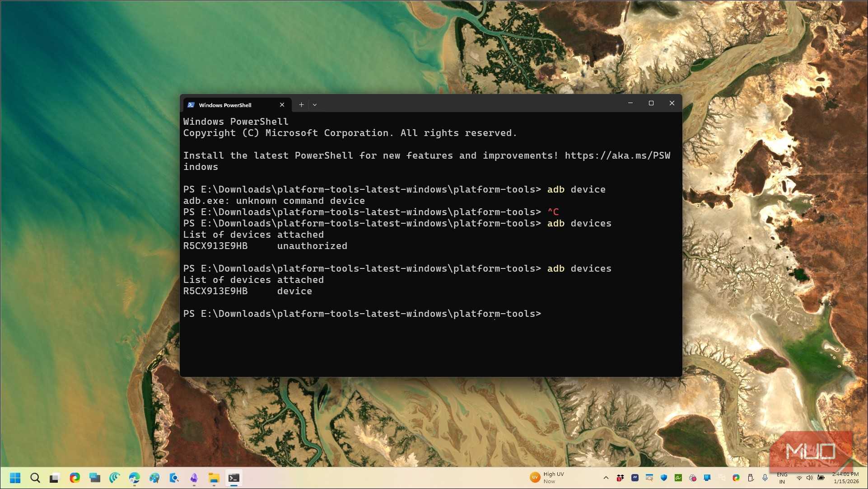Click the Windows Start button

(15, 478)
